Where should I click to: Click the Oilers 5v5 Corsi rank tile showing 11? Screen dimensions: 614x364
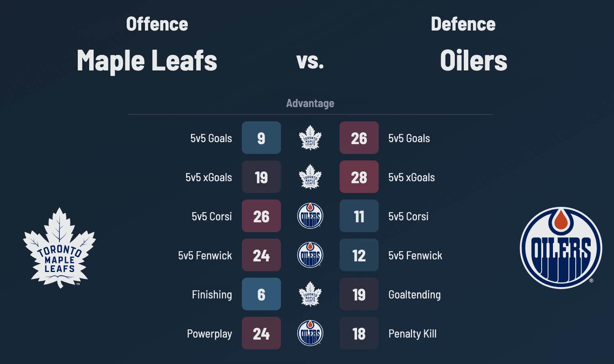click(x=359, y=216)
